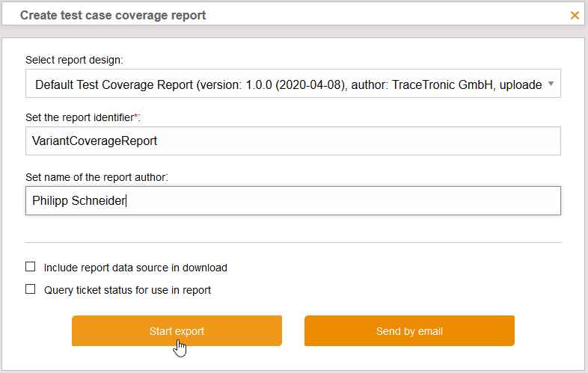Tick the Query ticket status checkbox
This screenshot has width=588, height=373.
[31, 289]
